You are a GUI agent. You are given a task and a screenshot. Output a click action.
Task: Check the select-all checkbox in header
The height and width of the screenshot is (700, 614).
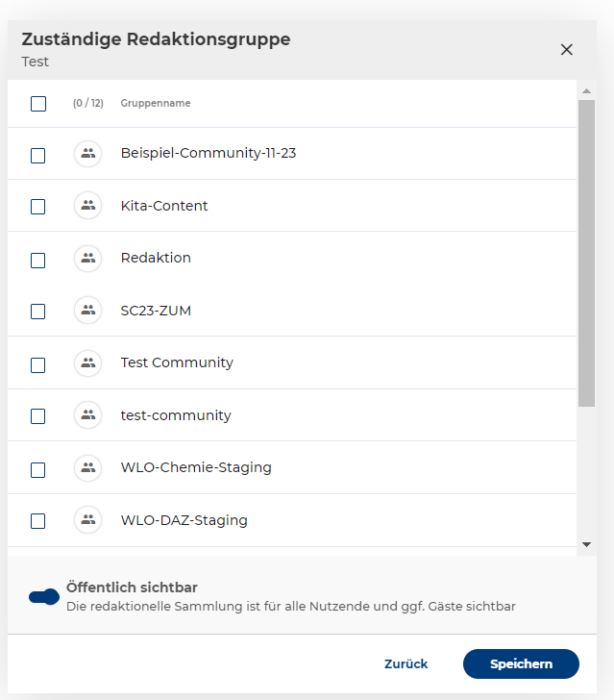click(38, 104)
